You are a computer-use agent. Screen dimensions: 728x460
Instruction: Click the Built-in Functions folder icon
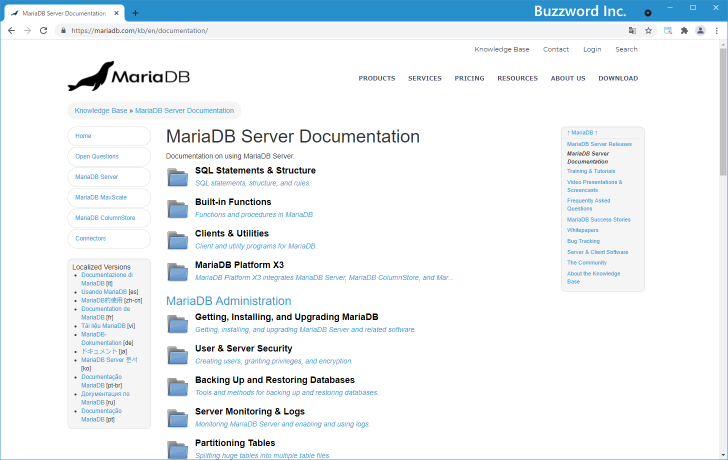pos(178,208)
